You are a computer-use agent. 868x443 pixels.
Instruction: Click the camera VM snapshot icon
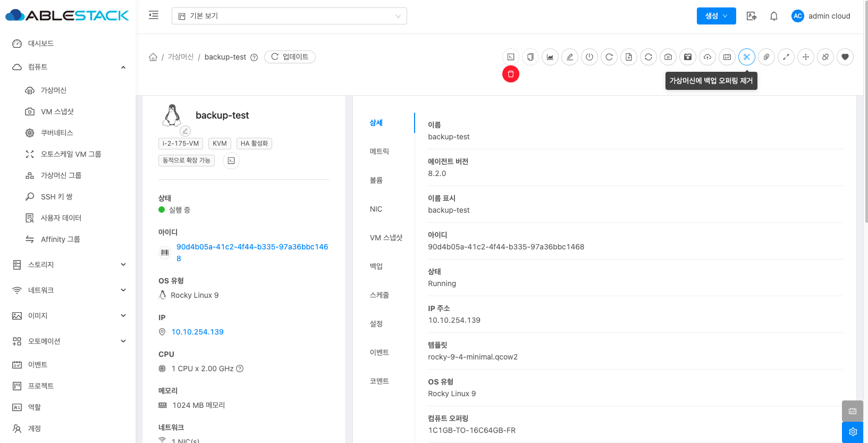(668, 57)
